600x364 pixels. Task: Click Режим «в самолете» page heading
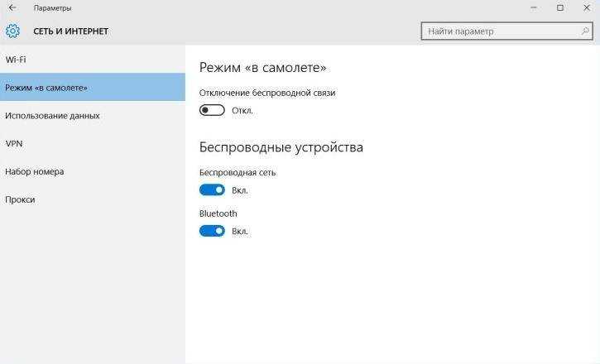point(263,67)
